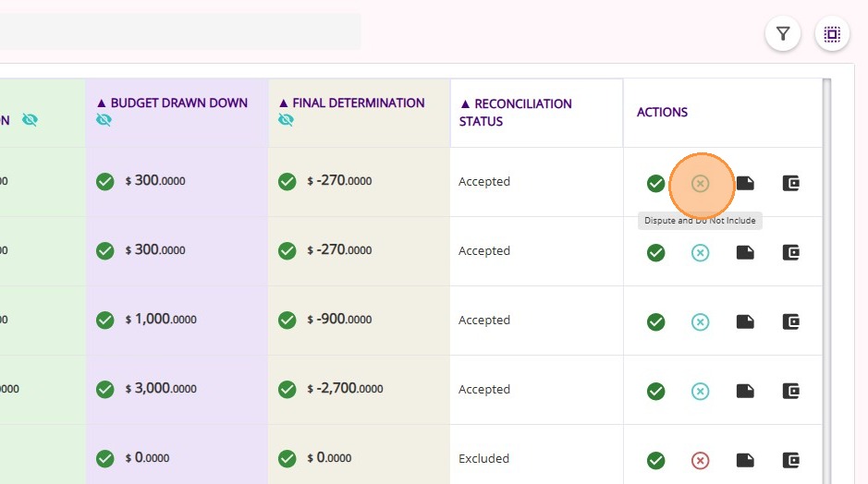Open the wallet icon in the second row
868x484 pixels.
[x=790, y=252]
